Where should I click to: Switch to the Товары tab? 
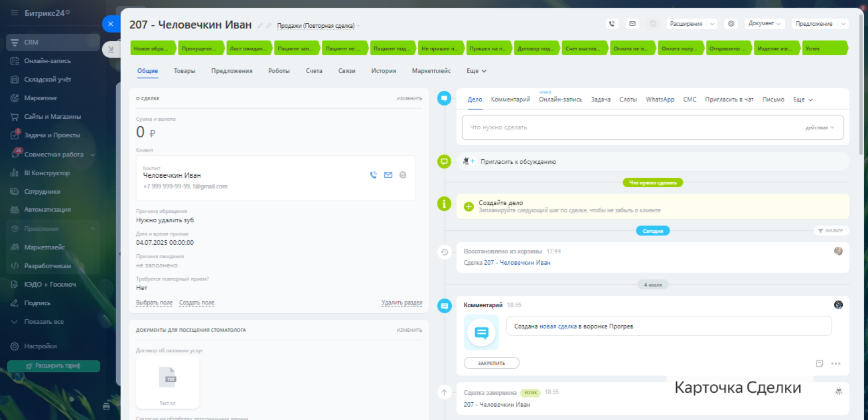click(x=184, y=71)
